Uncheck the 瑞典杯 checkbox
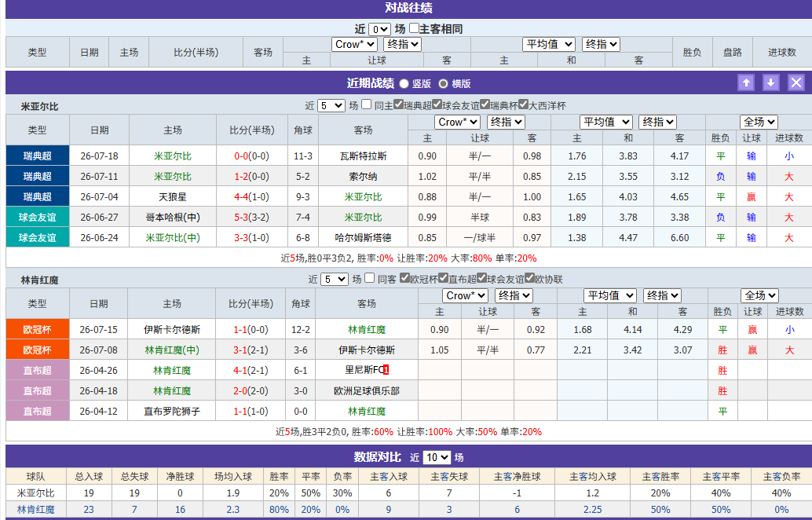The width and height of the screenshot is (812, 520). [x=485, y=104]
